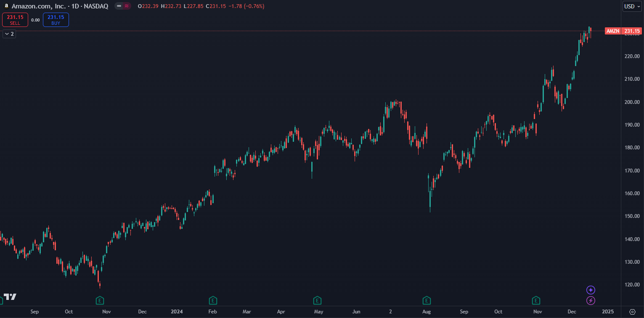
Task: Click the 200.00 level on price scale
Action: point(633,102)
